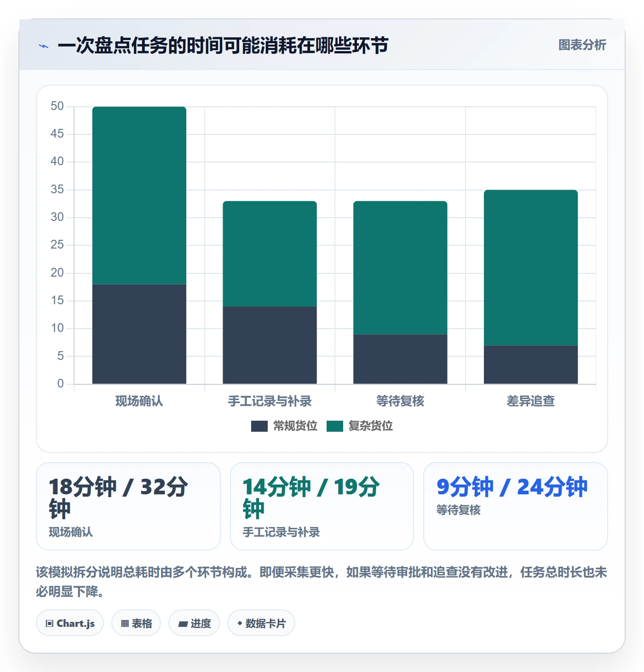This screenshot has width=644, height=672.
Task: Click the 手工记录与补录 caption in the second card
Action: 281,533
